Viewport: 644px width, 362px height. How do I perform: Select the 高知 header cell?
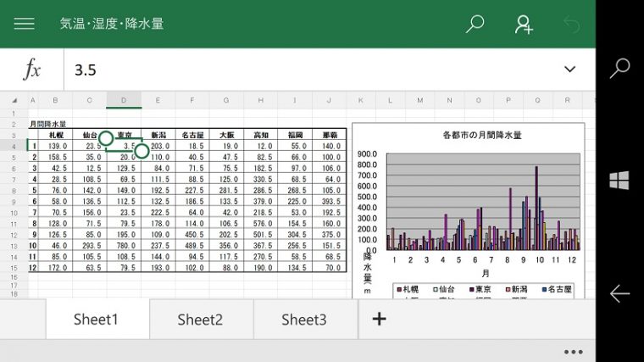pyautogui.click(x=260, y=135)
